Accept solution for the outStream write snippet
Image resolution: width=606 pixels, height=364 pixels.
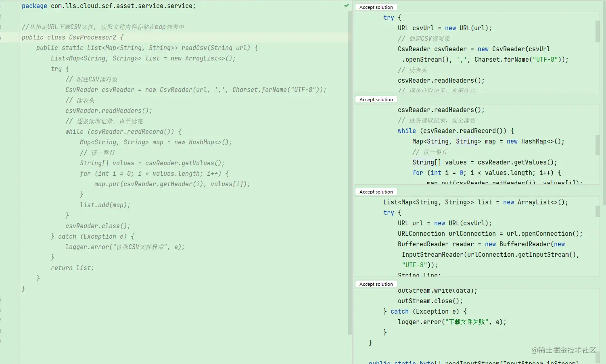point(376,284)
